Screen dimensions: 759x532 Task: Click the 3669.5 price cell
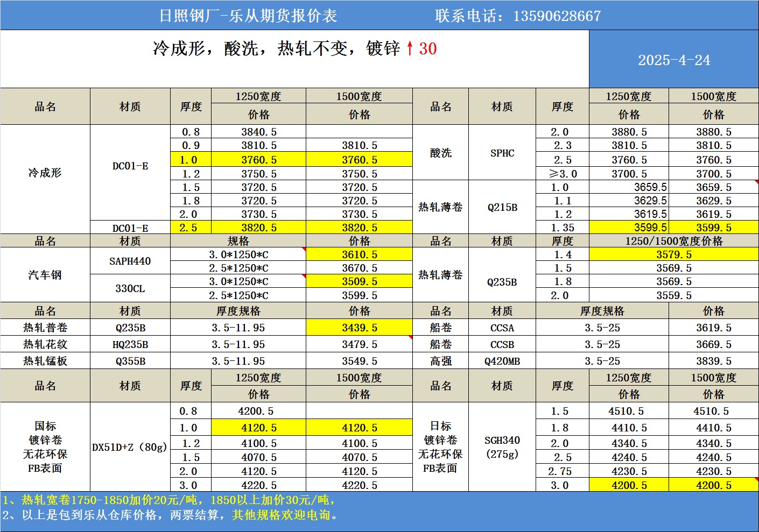[714, 344]
